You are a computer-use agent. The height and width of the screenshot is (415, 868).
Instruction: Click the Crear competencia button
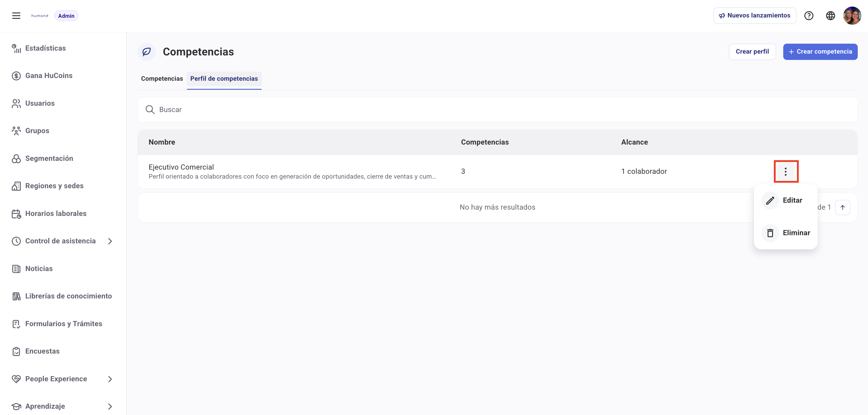[x=820, y=51]
